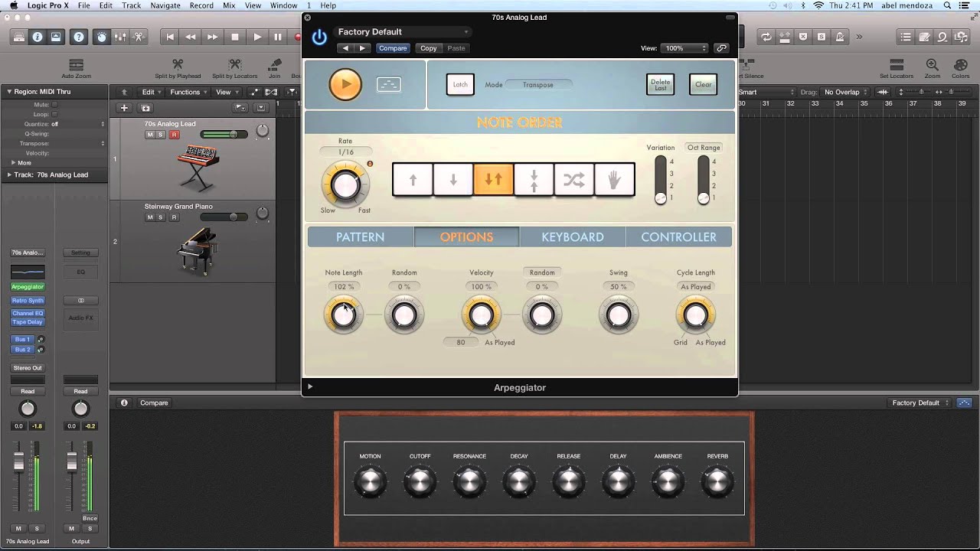Image resolution: width=980 pixels, height=551 pixels.
Task: Toggle the Inspector button
Action: click(x=37, y=37)
